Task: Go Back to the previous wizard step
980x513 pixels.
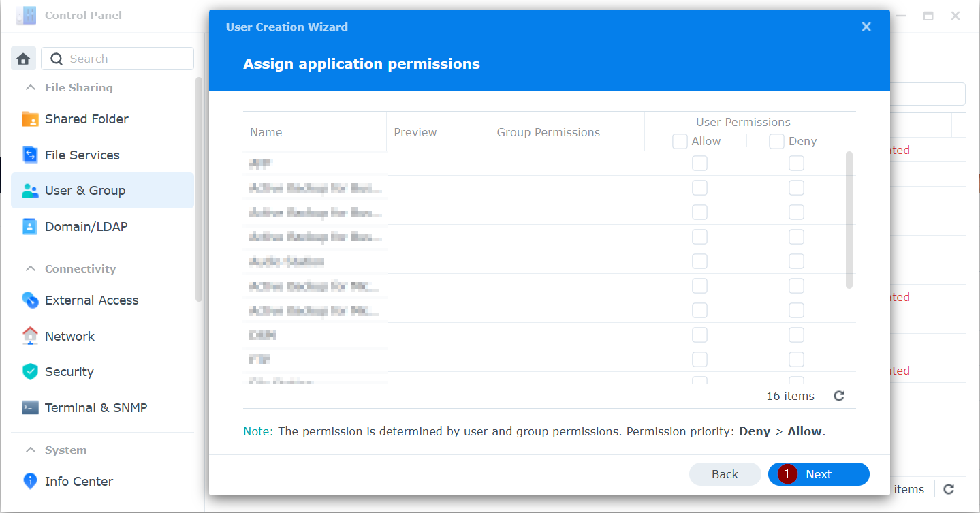Action: [725, 474]
